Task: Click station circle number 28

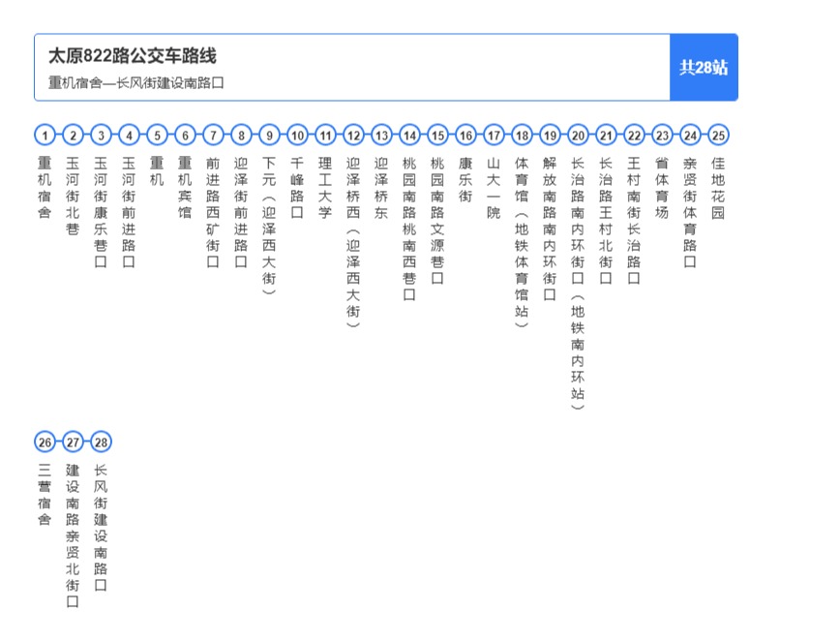Action: pos(102,443)
